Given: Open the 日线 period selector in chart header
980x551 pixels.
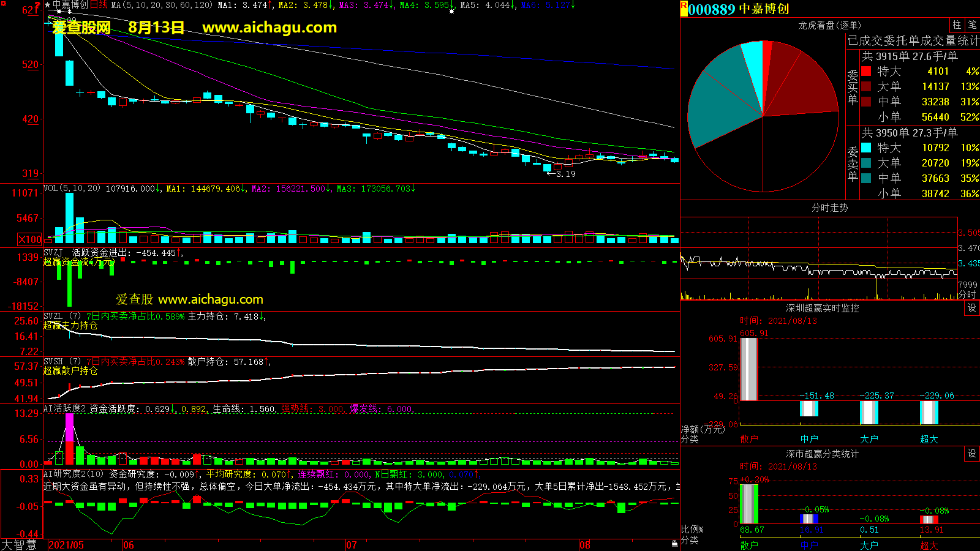Looking at the screenshot, I should coord(99,5).
